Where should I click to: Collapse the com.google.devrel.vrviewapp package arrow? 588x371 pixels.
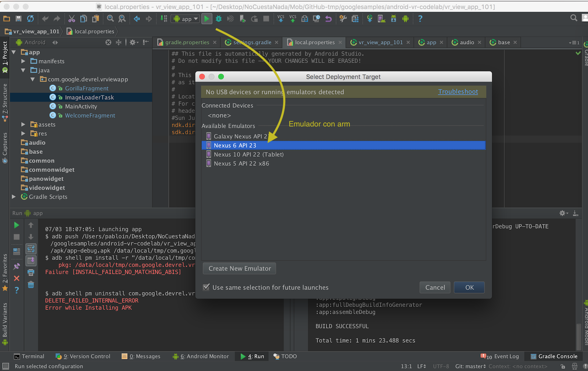[32, 79]
